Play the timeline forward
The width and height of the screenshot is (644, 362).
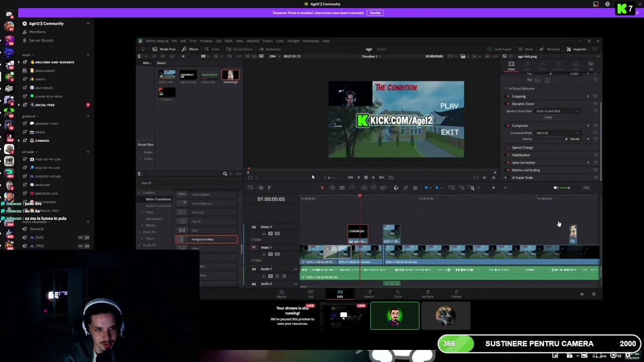tap(373, 177)
